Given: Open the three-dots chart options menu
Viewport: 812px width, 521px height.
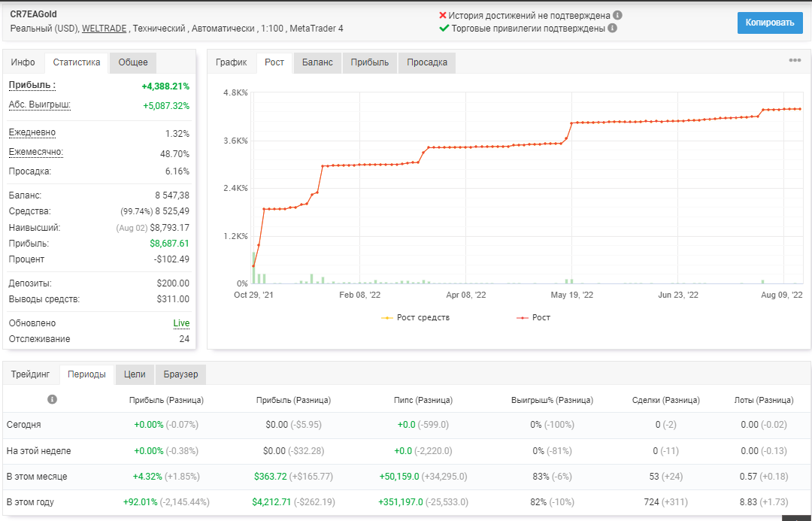Looking at the screenshot, I should (x=795, y=61).
